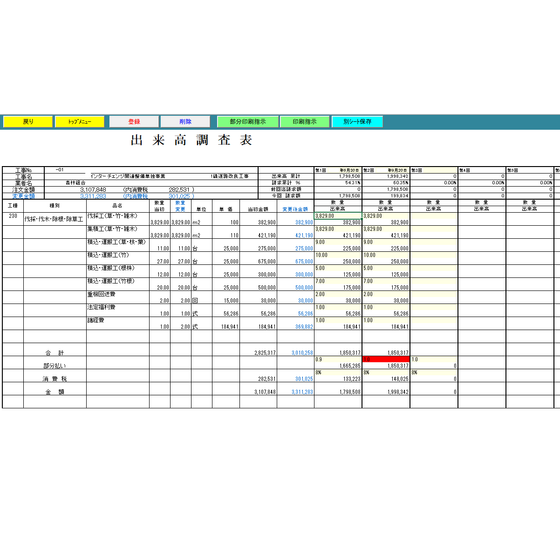Select the 工事名 value field
Screen dimensions: 560x560
(151, 176)
